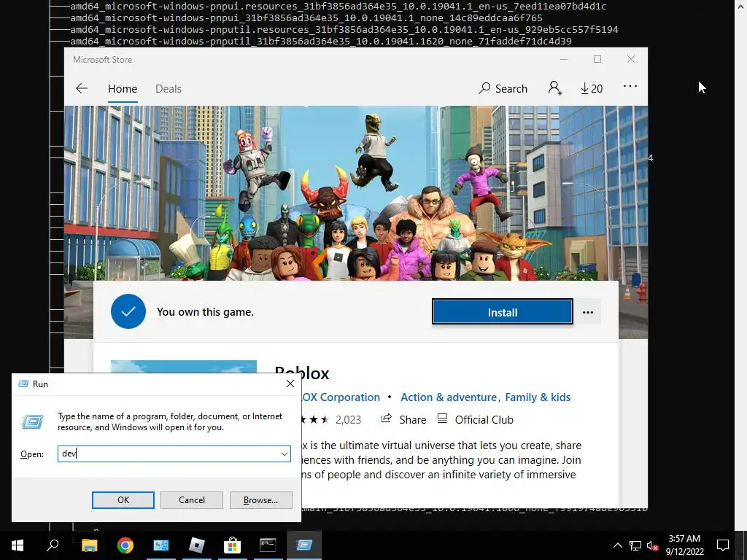Screen dimensions: 747x560
Task: Open taskbar search
Action: click(x=53, y=545)
